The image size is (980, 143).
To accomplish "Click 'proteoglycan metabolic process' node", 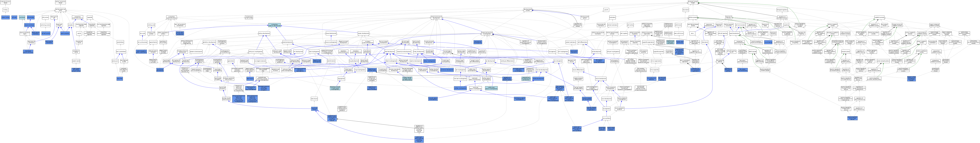I will click(x=935, y=61).
